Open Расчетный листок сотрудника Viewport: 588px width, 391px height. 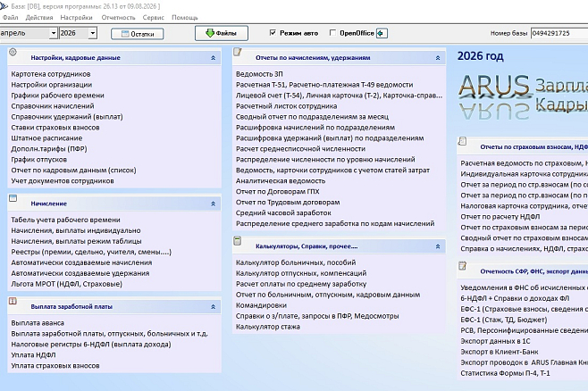click(286, 106)
